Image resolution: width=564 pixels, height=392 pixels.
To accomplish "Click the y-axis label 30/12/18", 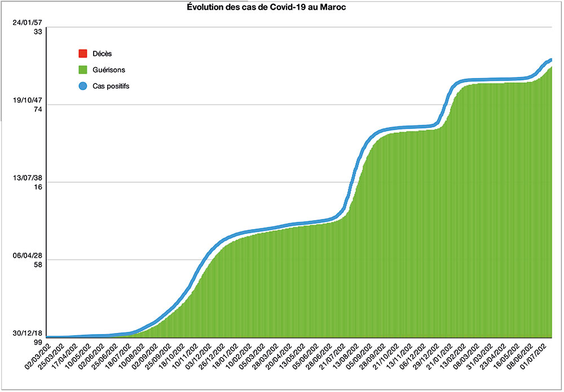I will (x=30, y=333).
